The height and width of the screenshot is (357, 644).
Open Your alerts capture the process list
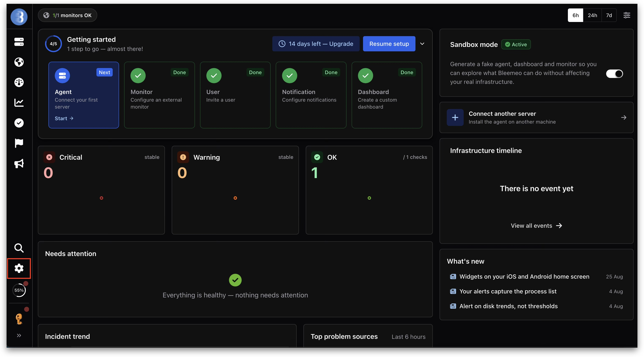537,291
